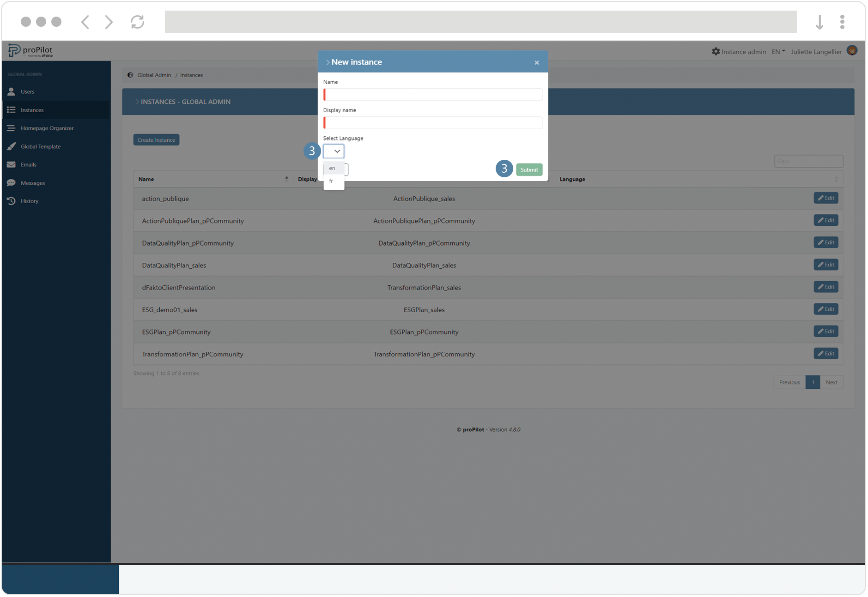Go to the Next table page
Image resolution: width=868 pixels, height=597 pixels.
point(831,382)
